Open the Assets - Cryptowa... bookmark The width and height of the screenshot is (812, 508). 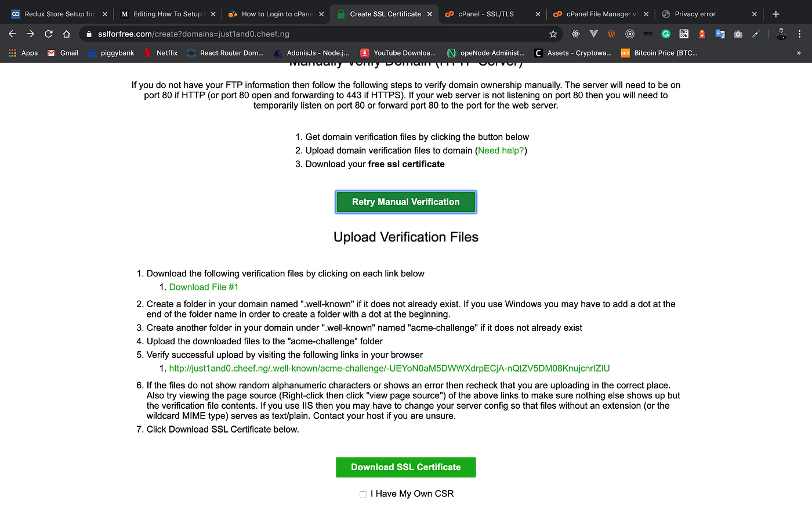click(573, 53)
